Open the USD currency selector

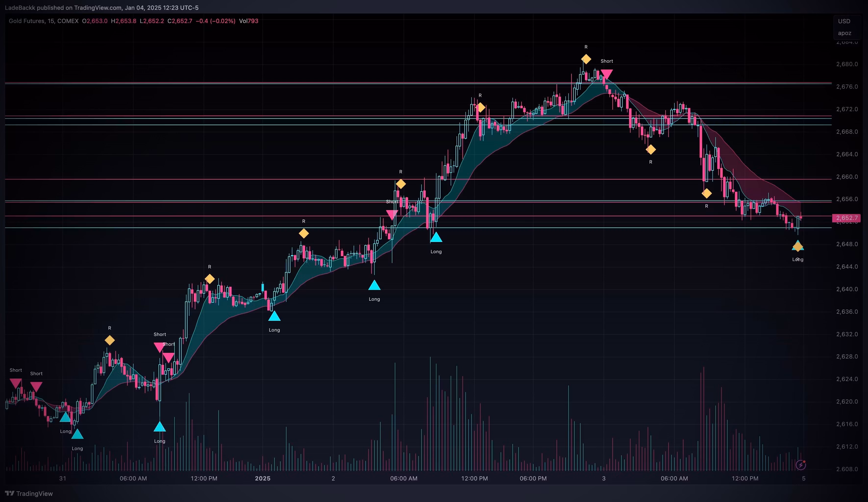pyautogui.click(x=844, y=21)
